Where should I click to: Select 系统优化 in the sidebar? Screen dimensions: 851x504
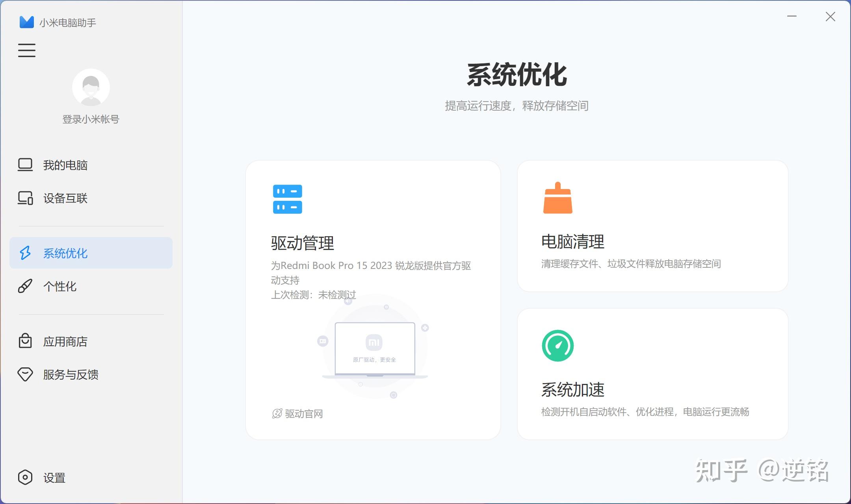pos(91,253)
